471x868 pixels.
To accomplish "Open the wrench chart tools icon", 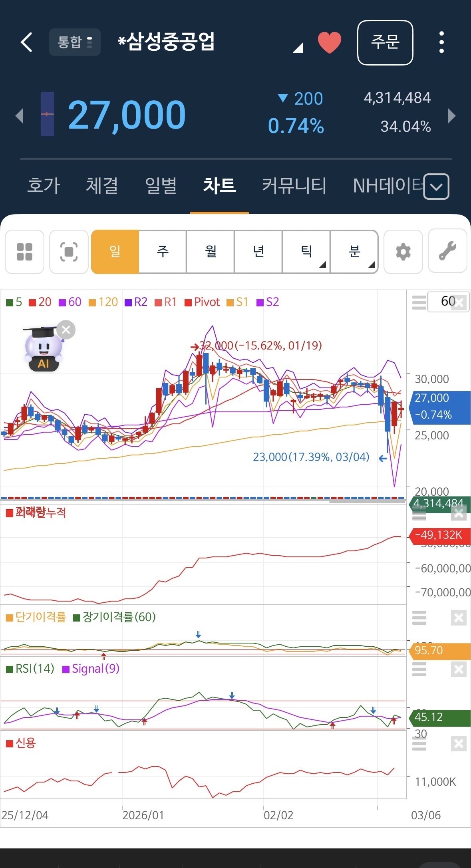I will click(x=447, y=251).
